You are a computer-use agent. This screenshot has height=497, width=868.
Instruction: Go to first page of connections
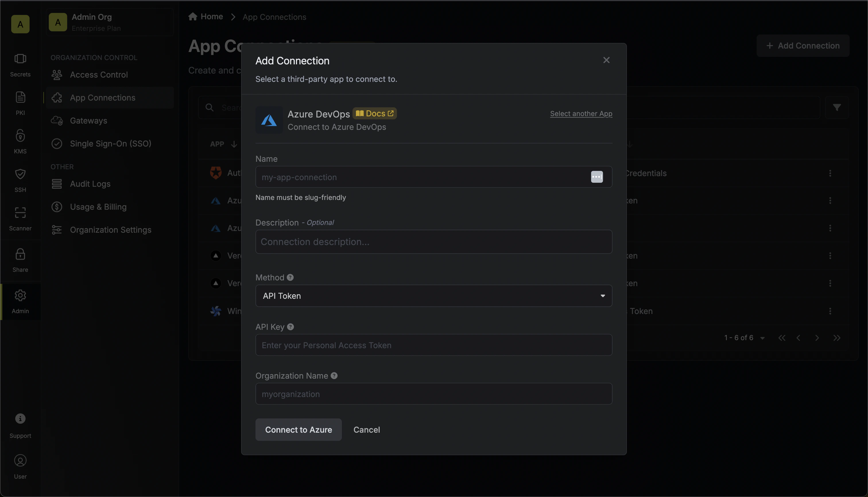[x=782, y=338]
